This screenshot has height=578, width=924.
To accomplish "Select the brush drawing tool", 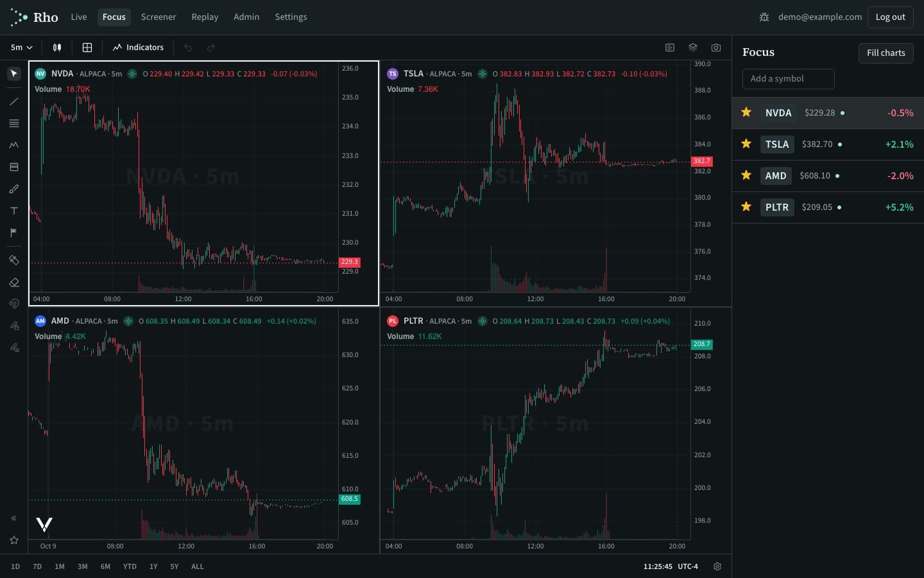I will pos(13,189).
